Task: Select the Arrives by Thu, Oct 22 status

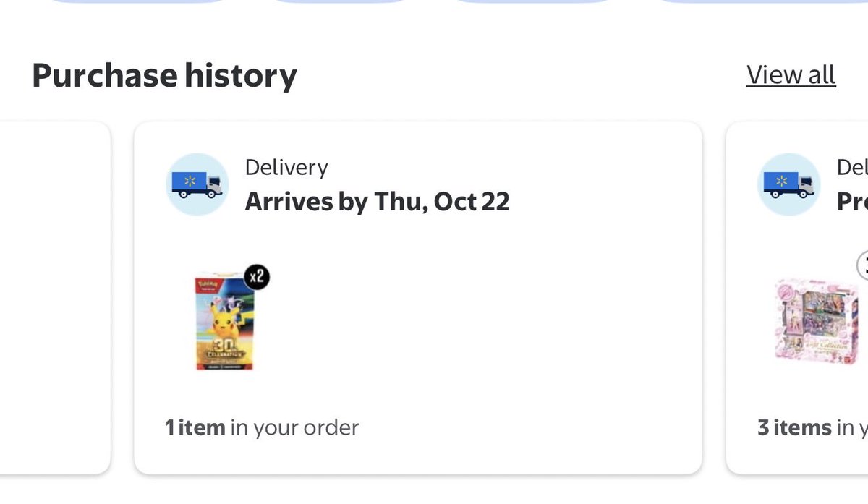Action: point(377,202)
